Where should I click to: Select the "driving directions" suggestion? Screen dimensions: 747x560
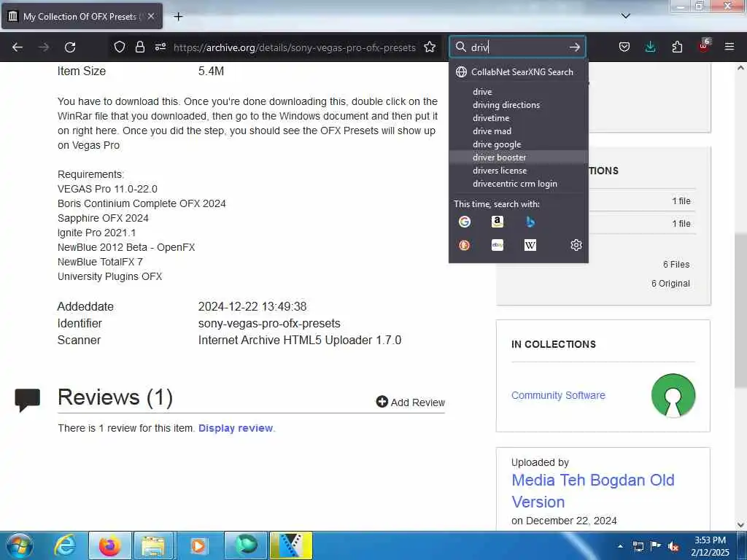click(x=519, y=105)
